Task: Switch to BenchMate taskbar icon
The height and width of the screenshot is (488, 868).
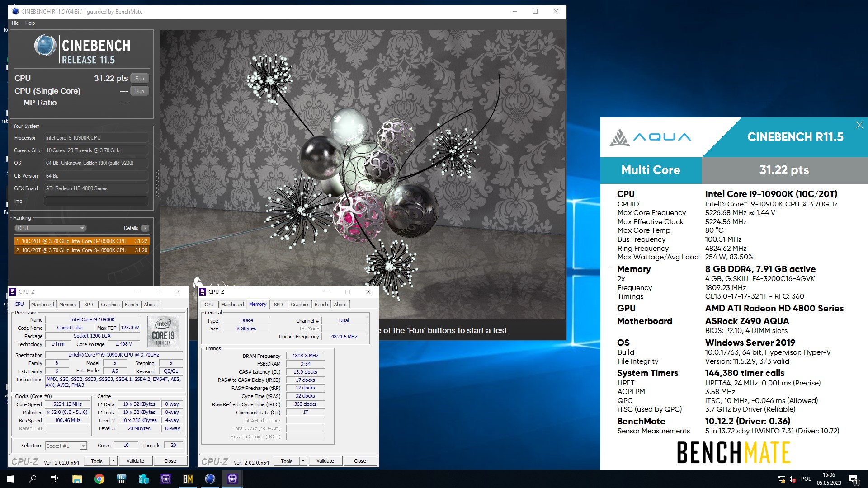Action: coord(188,479)
